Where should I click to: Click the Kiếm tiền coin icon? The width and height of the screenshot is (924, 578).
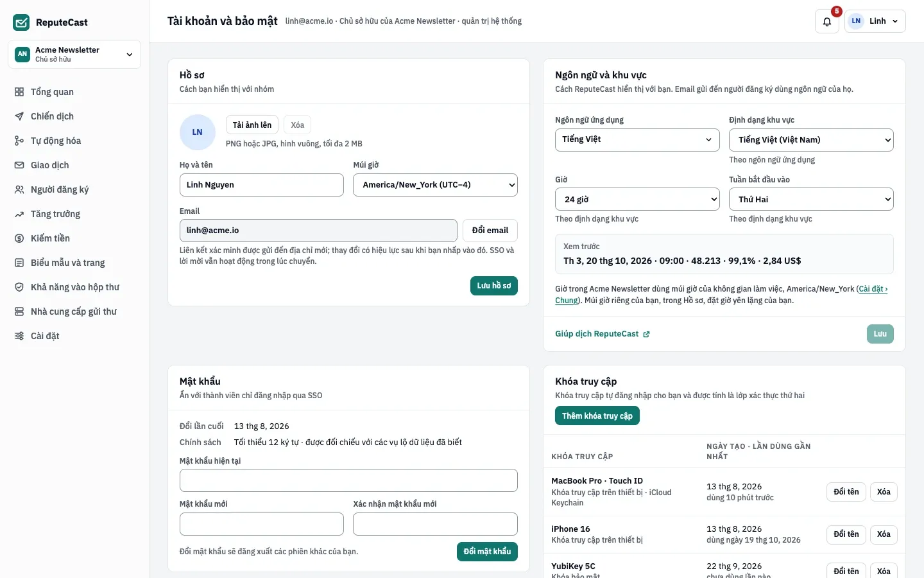pos(19,238)
